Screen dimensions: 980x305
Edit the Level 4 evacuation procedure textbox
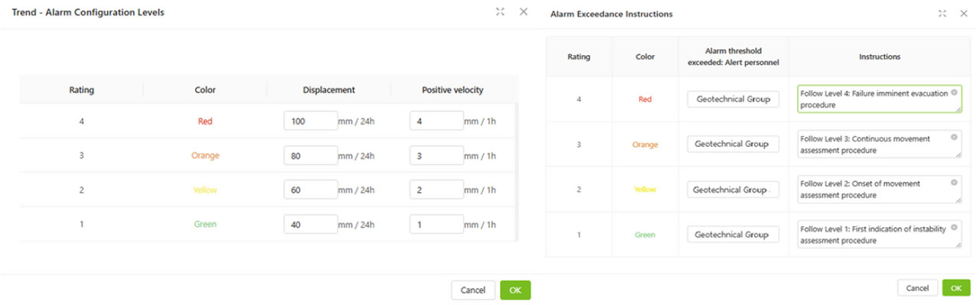click(x=879, y=99)
